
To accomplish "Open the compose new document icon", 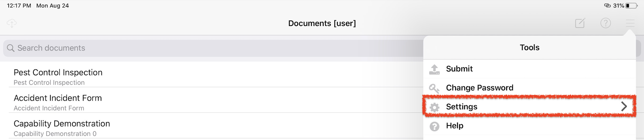I will pyautogui.click(x=580, y=23).
